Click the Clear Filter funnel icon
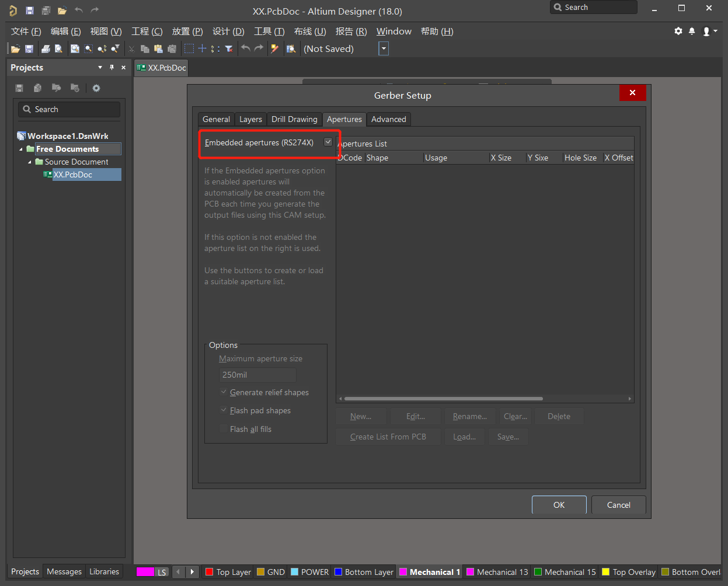This screenshot has height=586, width=728. [229, 49]
